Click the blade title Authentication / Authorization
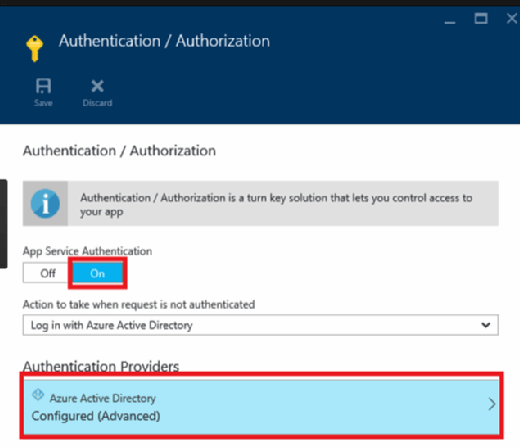The height and width of the screenshot is (447, 520). tap(164, 41)
